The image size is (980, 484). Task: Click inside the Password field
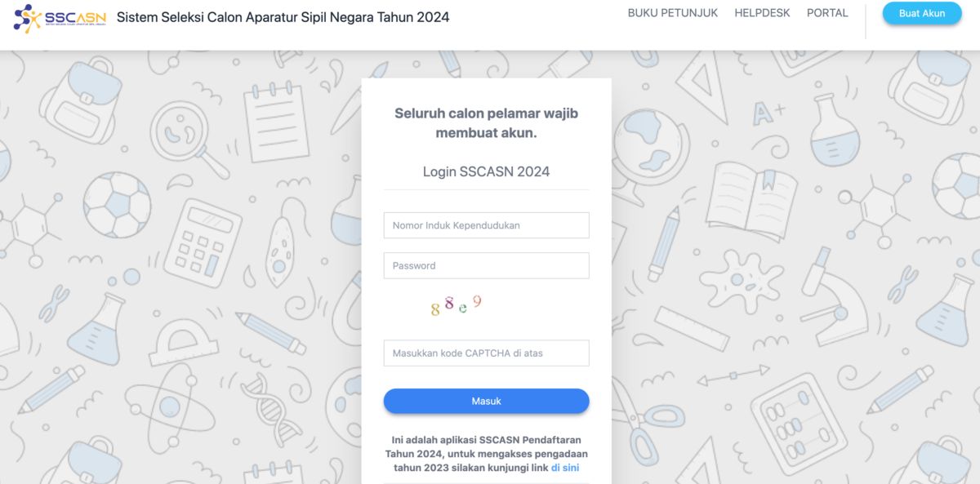(486, 265)
